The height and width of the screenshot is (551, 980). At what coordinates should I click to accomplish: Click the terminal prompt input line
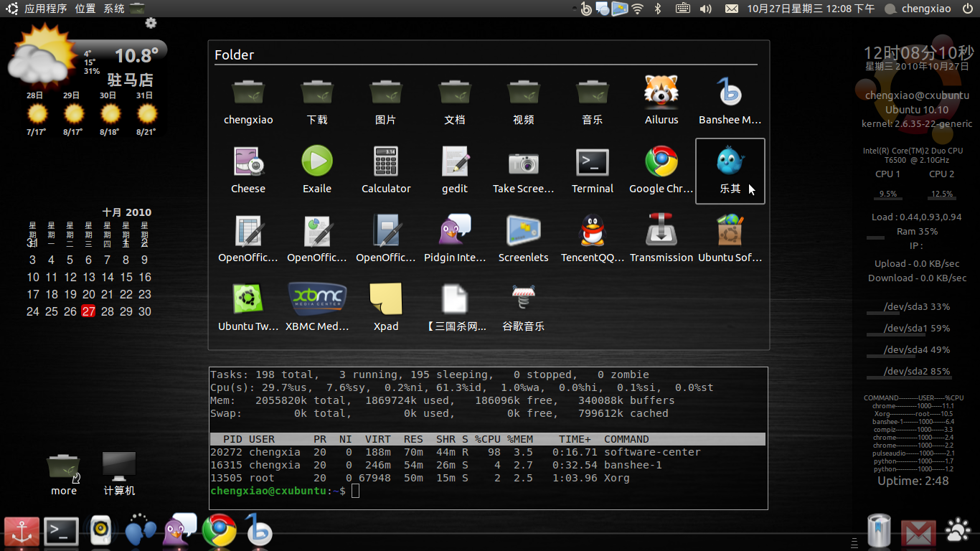488,491
